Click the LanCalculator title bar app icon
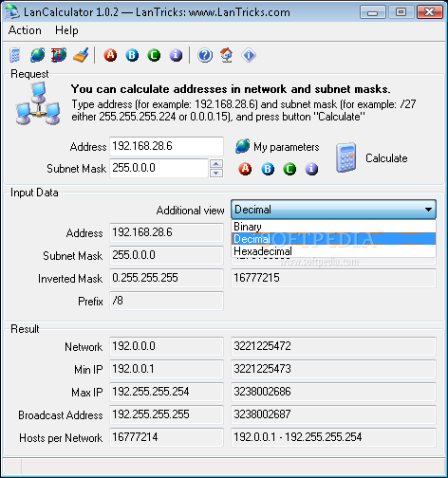The height and width of the screenshot is (478, 448). pyautogui.click(x=12, y=12)
